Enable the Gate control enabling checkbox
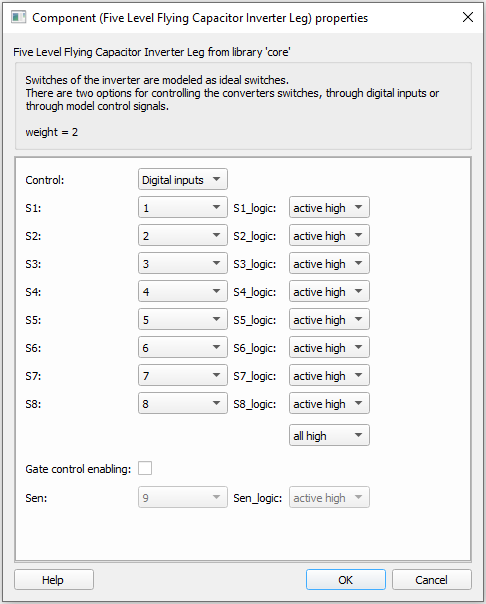The height and width of the screenshot is (604, 486). [145, 468]
